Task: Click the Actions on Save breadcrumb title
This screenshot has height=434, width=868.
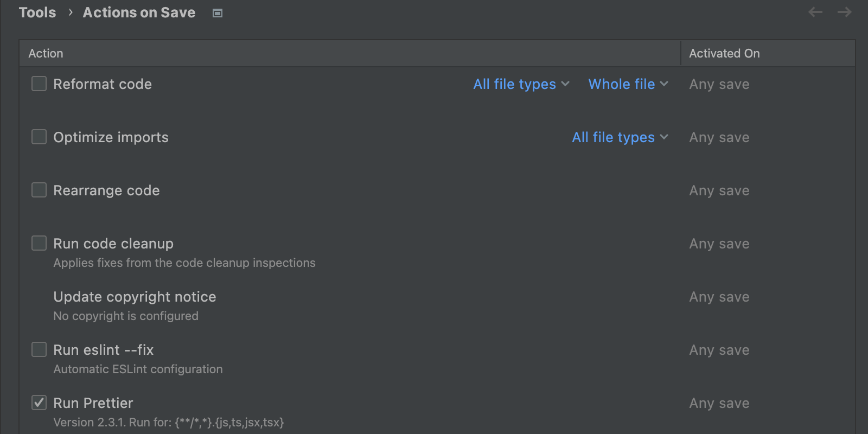Action: [x=139, y=12]
